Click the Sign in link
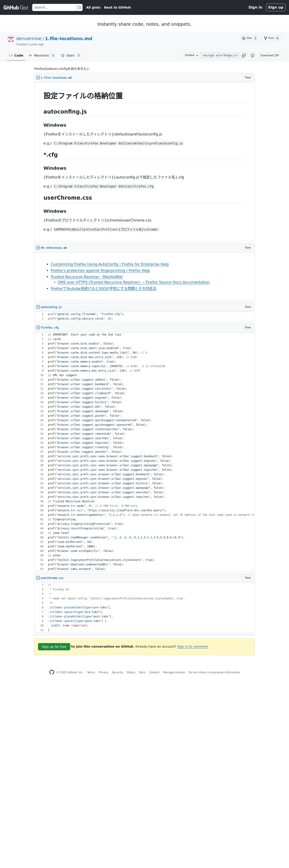Viewport: 289px width, 868px height. click(x=255, y=7)
